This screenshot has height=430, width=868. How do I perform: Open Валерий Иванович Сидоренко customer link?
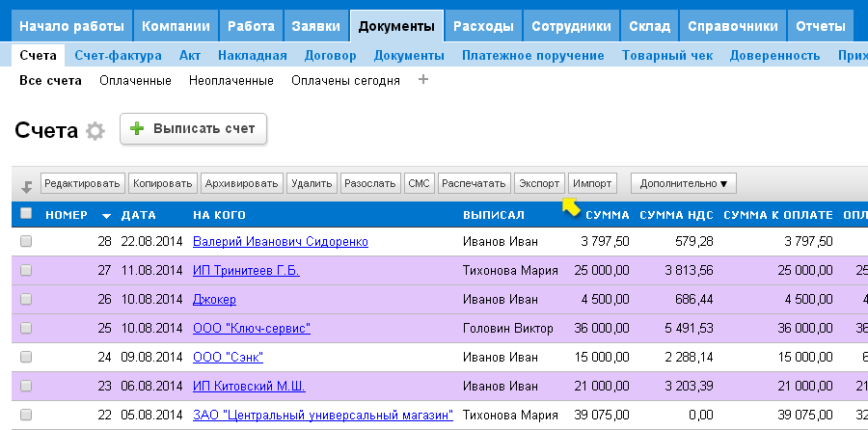pos(280,241)
